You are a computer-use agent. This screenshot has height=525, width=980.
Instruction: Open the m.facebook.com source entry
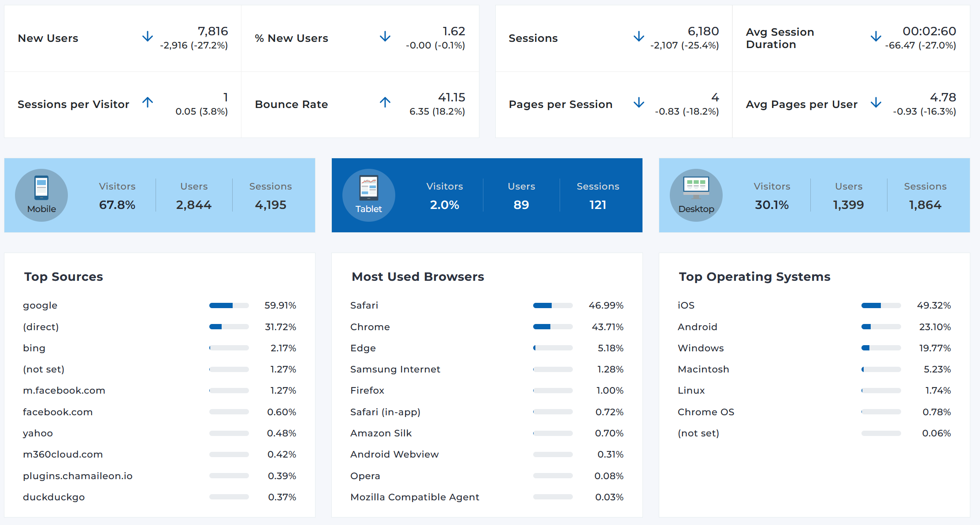(64, 390)
